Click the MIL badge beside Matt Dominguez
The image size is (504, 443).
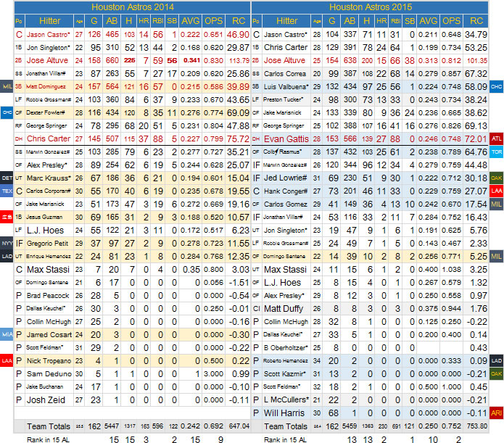7,86
